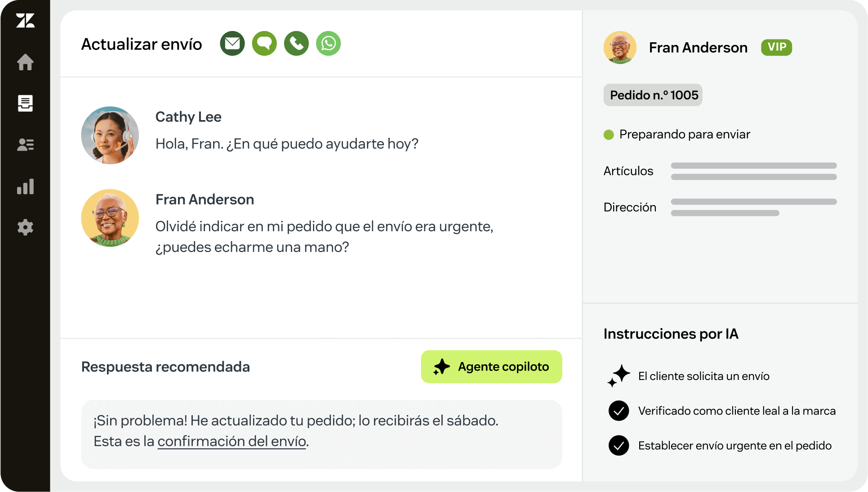Open the confirmación del envío link
The height and width of the screenshot is (492, 868).
tap(231, 442)
